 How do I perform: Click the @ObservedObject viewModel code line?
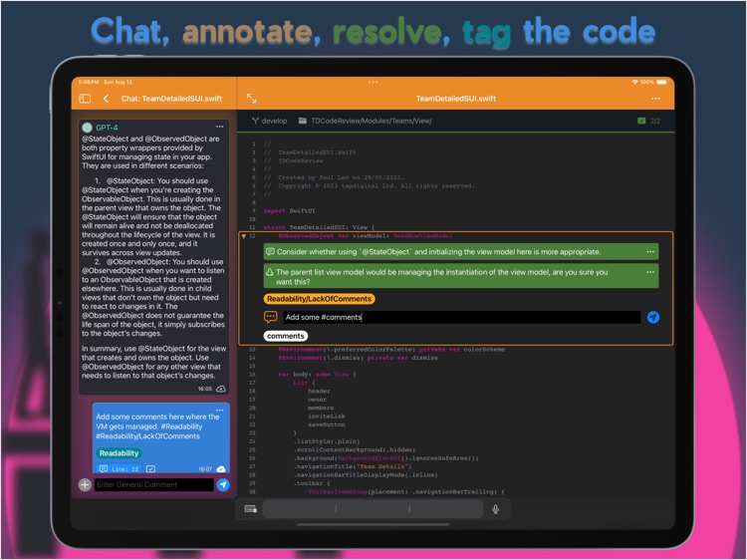point(366,236)
